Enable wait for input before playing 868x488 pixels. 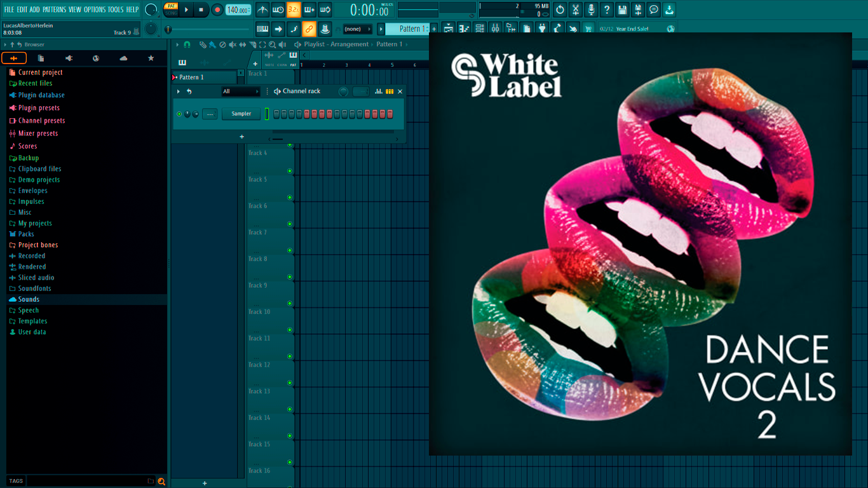point(278,10)
